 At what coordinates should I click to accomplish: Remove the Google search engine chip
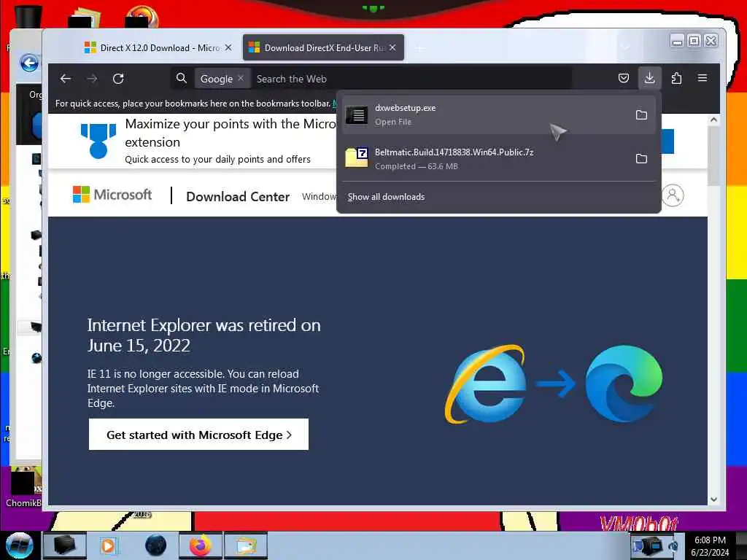pos(241,78)
